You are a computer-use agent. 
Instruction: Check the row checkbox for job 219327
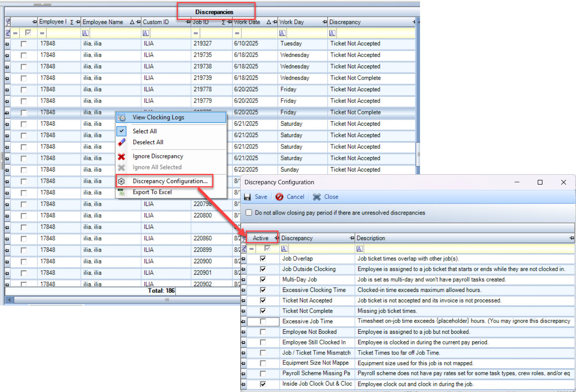pos(24,44)
